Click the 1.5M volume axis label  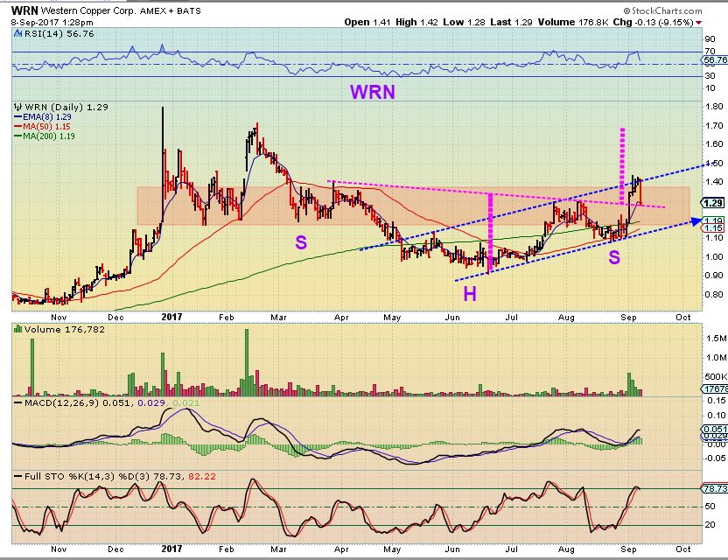716,339
